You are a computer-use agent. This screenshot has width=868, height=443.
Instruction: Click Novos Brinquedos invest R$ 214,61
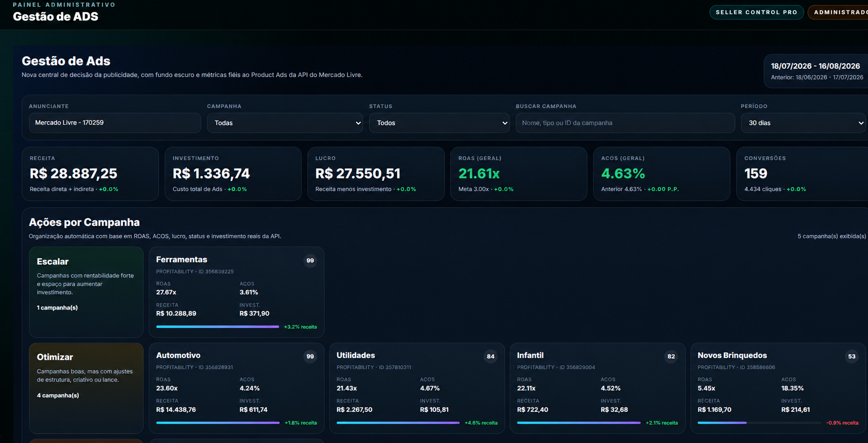(x=795, y=409)
